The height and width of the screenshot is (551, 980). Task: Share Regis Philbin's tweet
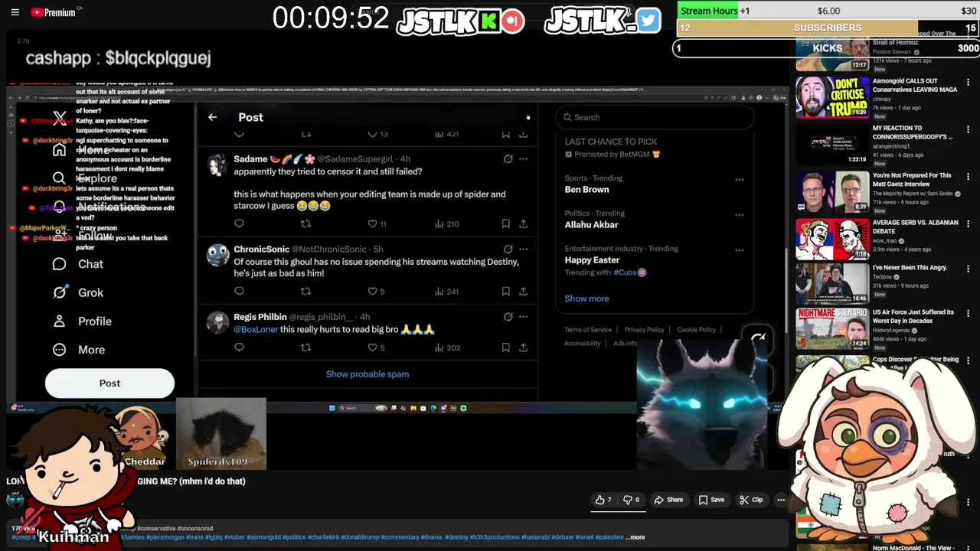(523, 347)
